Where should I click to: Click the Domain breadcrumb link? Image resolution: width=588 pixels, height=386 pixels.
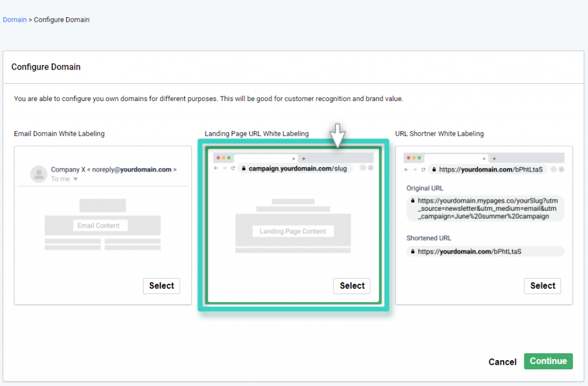(14, 20)
